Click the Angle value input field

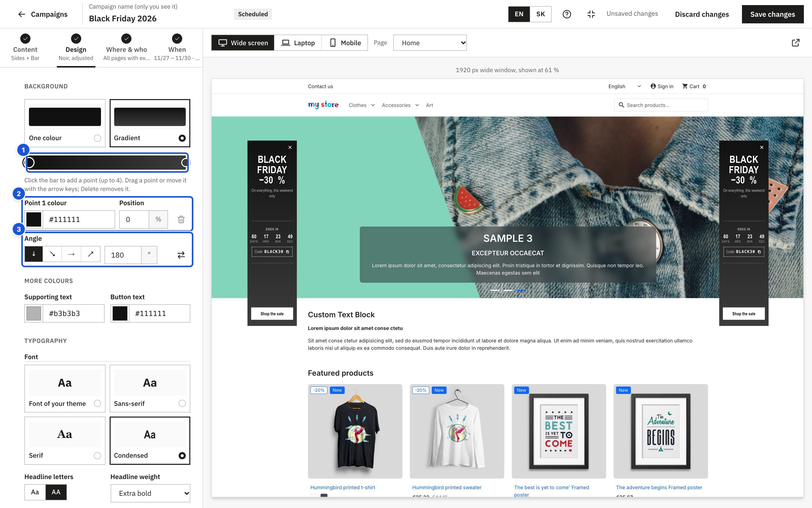point(123,255)
